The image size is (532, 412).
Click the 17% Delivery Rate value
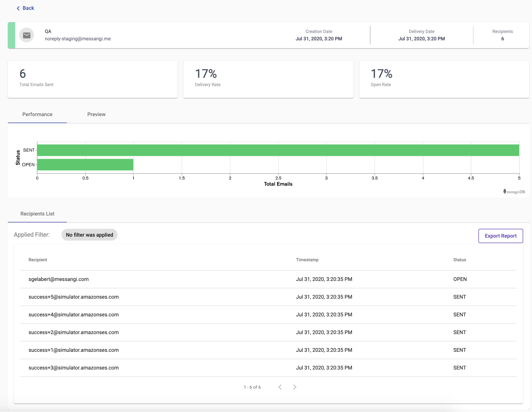(206, 74)
